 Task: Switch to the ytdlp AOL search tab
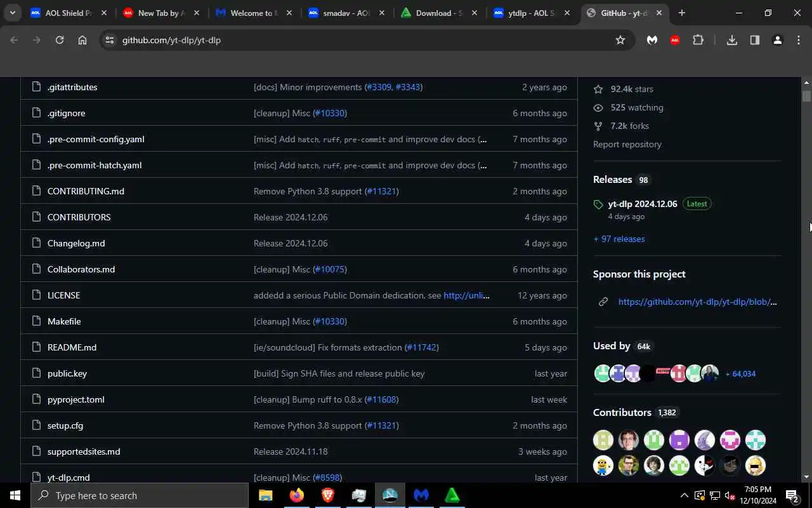coord(532,13)
